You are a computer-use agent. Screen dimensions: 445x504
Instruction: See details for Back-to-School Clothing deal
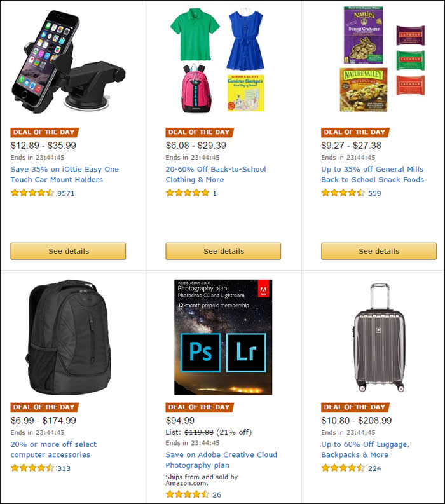223,251
